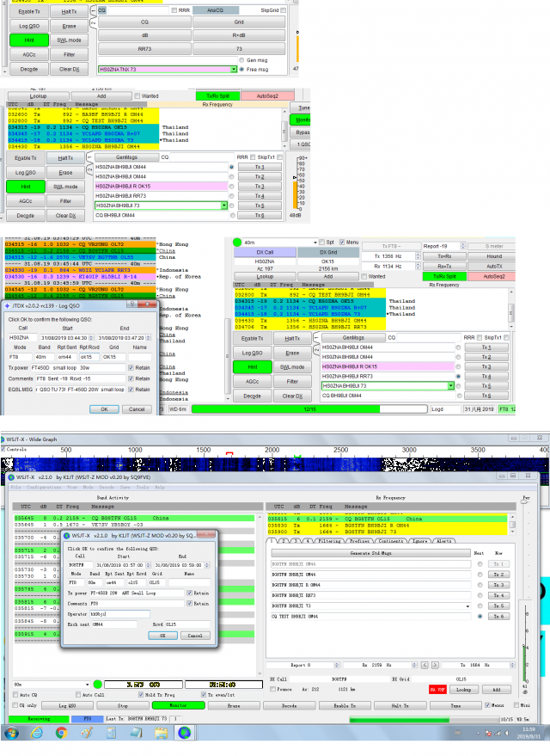
Task: Click the S meter button
Action: click(x=494, y=246)
